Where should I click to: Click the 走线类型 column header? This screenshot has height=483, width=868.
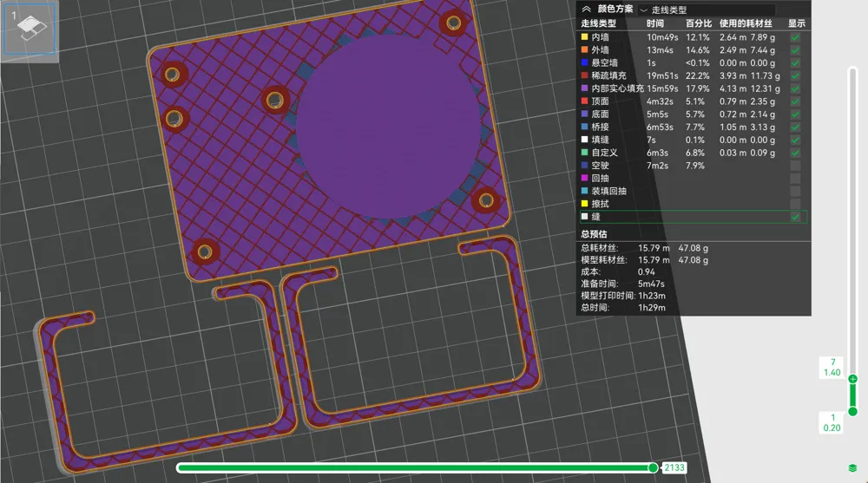coord(598,23)
